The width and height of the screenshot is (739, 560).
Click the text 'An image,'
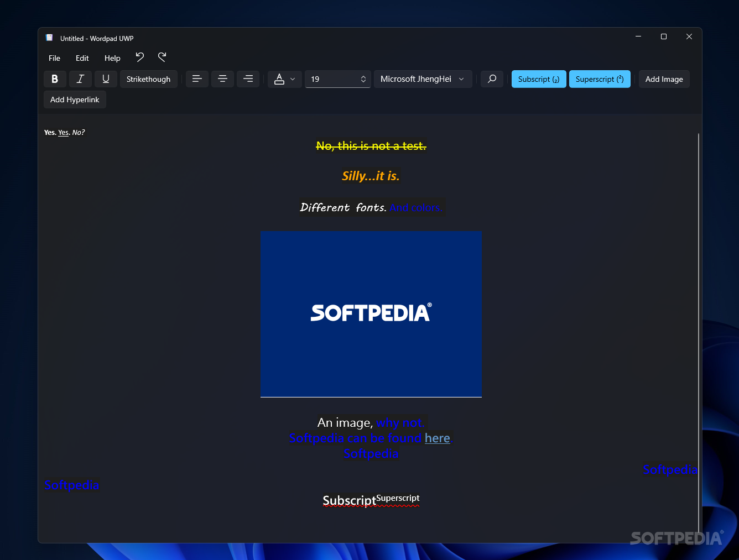345,423
